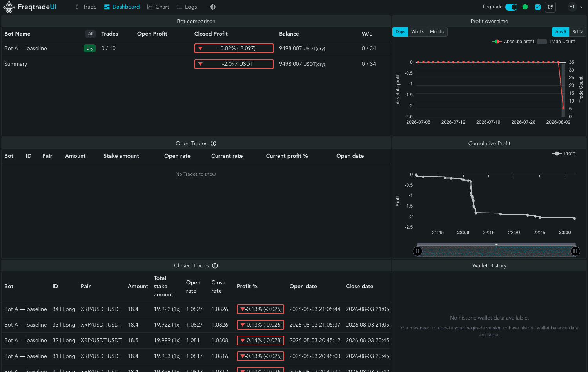Open the FT user menu dropdown
This screenshot has width=588, height=372.
(x=576, y=7)
